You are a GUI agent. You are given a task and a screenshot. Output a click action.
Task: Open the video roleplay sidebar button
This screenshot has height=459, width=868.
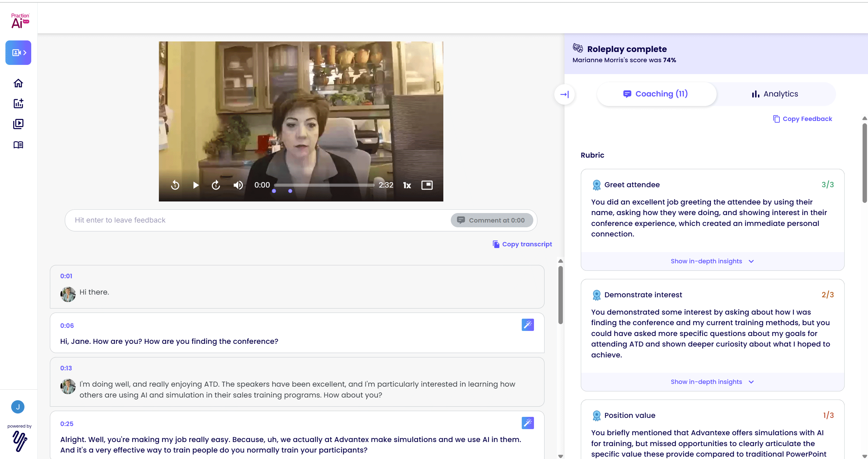18,53
